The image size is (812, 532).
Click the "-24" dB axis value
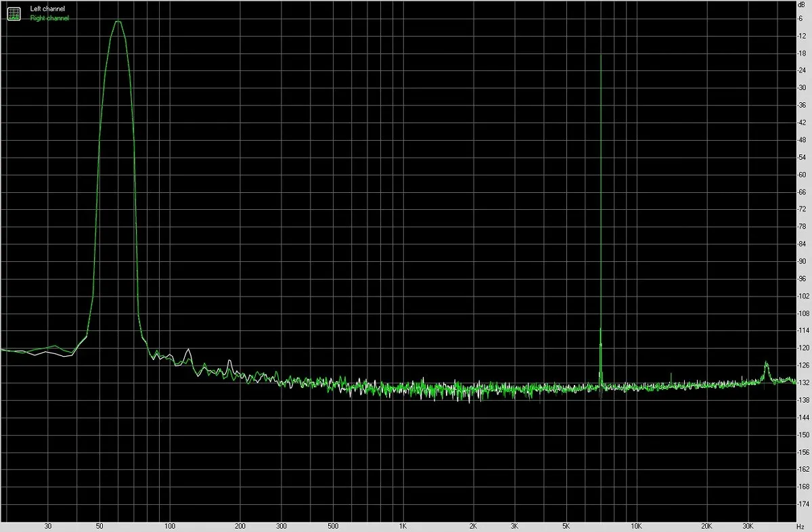click(803, 70)
